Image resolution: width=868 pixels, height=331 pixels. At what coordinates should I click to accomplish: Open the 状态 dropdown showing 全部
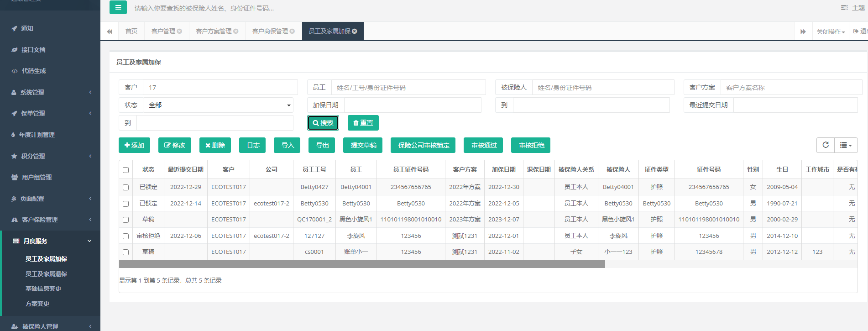click(x=218, y=105)
